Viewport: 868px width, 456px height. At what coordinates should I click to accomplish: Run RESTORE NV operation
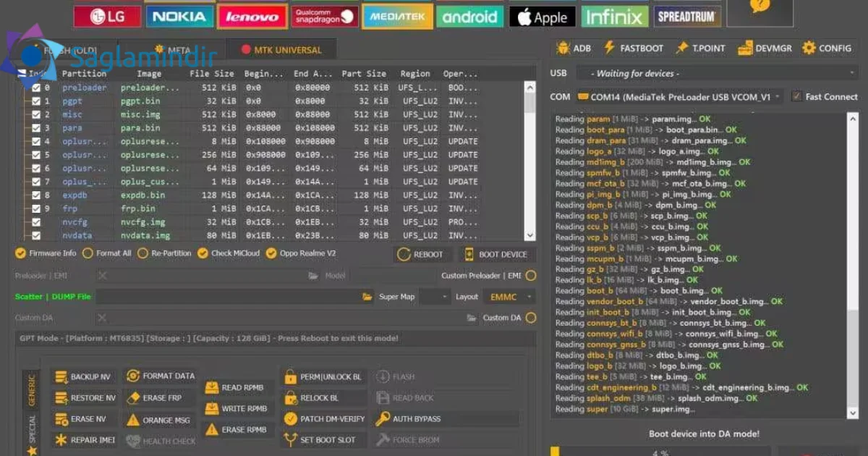[x=85, y=398]
